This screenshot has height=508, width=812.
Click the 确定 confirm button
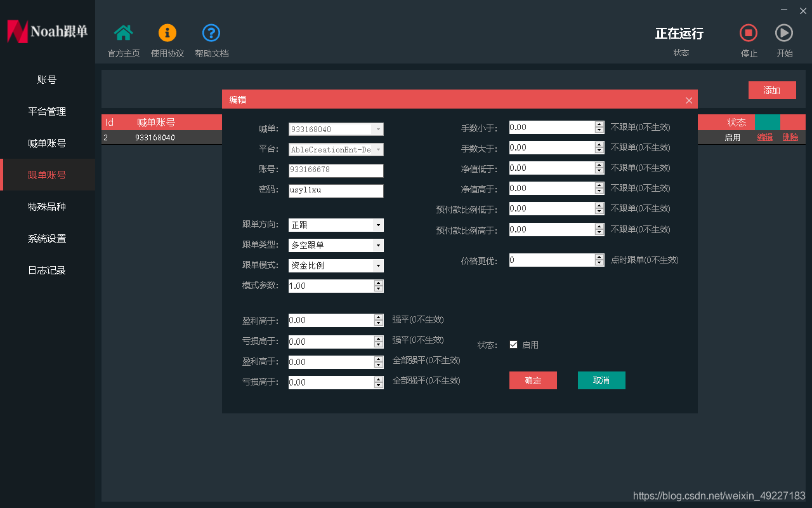(x=533, y=380)
